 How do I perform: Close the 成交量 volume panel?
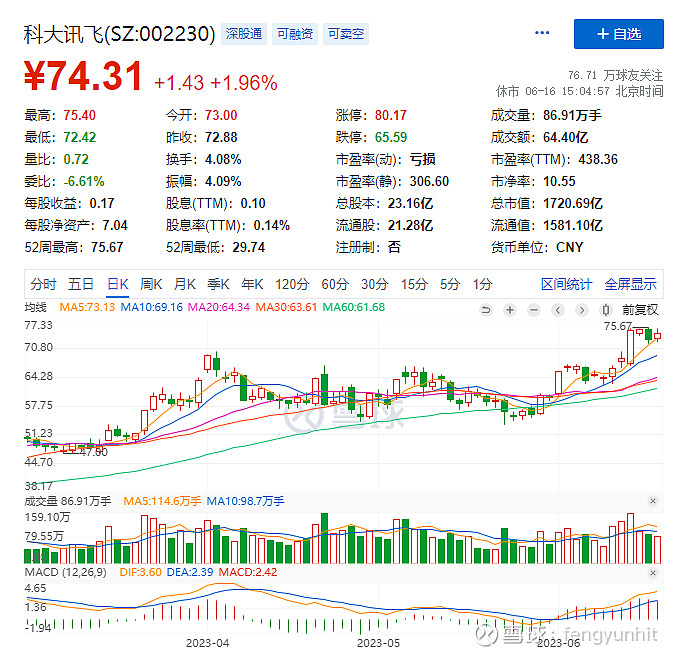pyautogui.click(x=653, y=501)
